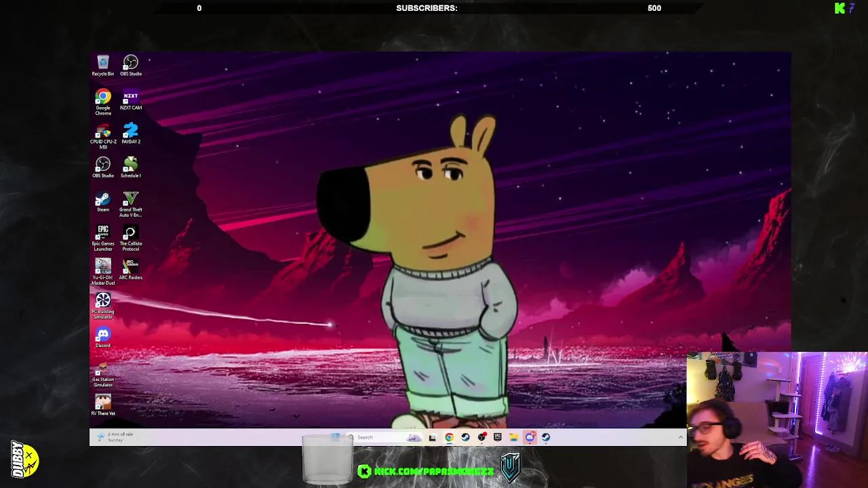Viewport: 868px width, 488px height.
Task: Open the Steam desktop shortcut
Action: tap(103, 202)
